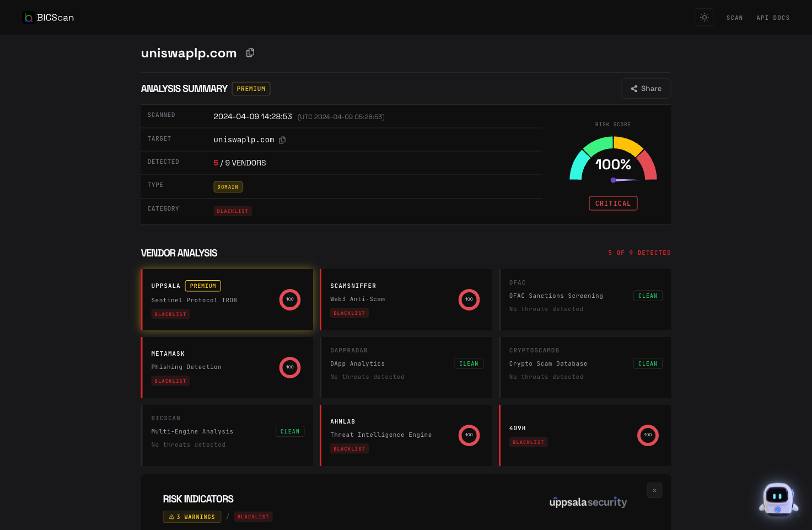Click the 409H score ring icon

pyautogui.click(x=648, y=435)
